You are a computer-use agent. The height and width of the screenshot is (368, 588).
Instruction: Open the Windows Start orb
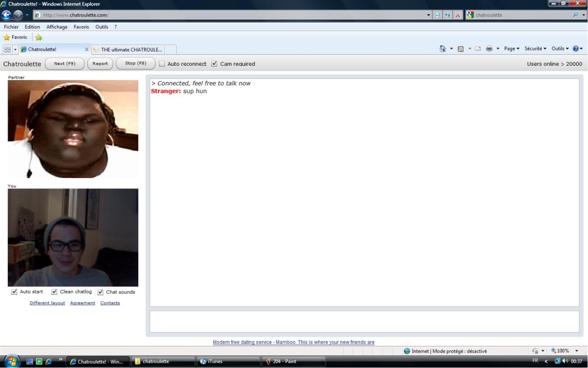click(x=12, y=361)
